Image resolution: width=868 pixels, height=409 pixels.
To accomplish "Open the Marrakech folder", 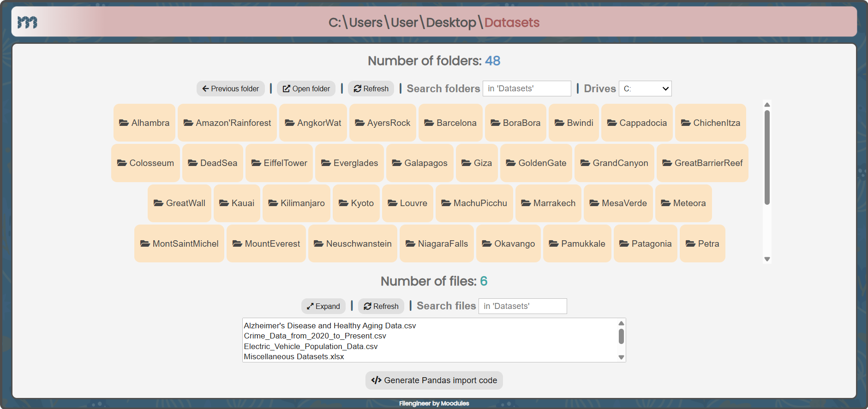I will 548,203.
